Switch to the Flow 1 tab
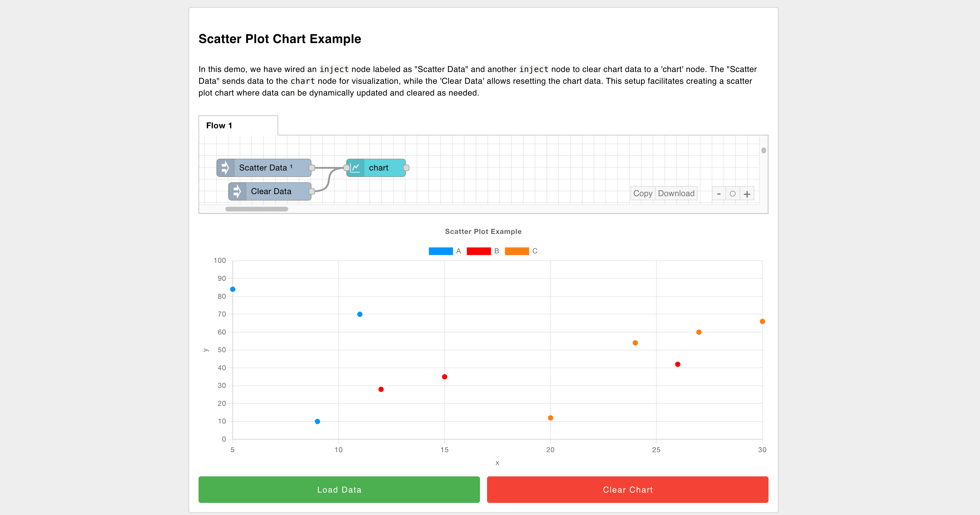This screenshot has width=980, height=515. 219,125
